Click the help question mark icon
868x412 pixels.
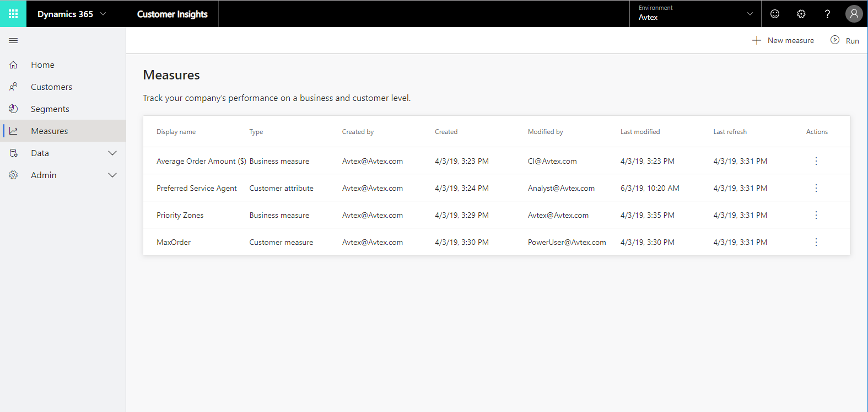[827, 14]
